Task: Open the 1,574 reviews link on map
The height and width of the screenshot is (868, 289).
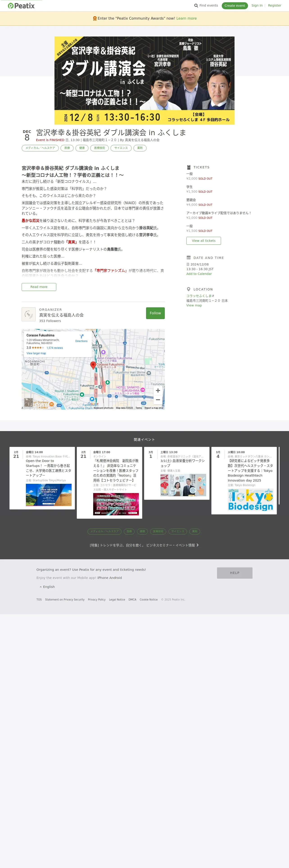Action: [x=55, y=348]
